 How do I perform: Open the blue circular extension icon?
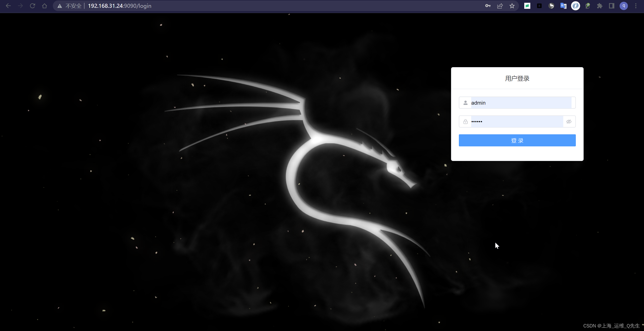point(576,6)
